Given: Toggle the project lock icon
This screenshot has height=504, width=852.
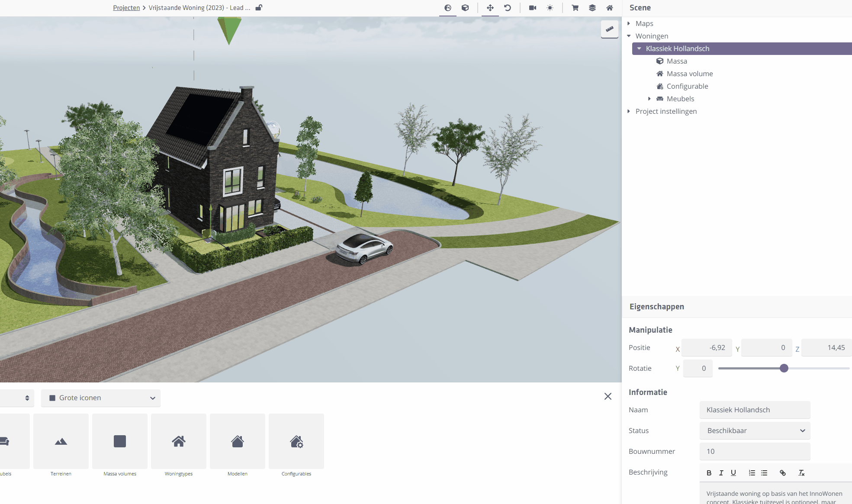Looking at the screenshot, I should (x=259, y=7).
